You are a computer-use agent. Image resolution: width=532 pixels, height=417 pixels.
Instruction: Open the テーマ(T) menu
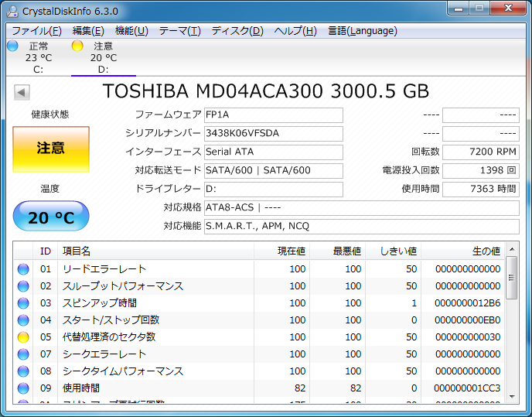(x=180, y=31)
